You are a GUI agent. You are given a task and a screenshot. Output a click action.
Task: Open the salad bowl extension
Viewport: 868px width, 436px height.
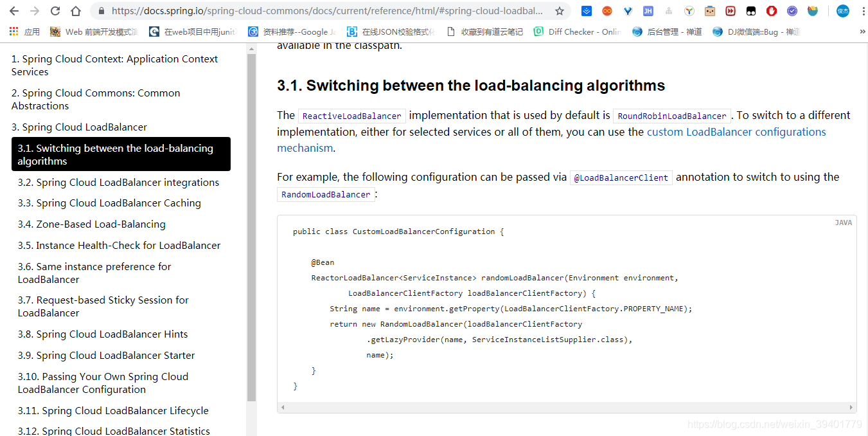[813, 11]
